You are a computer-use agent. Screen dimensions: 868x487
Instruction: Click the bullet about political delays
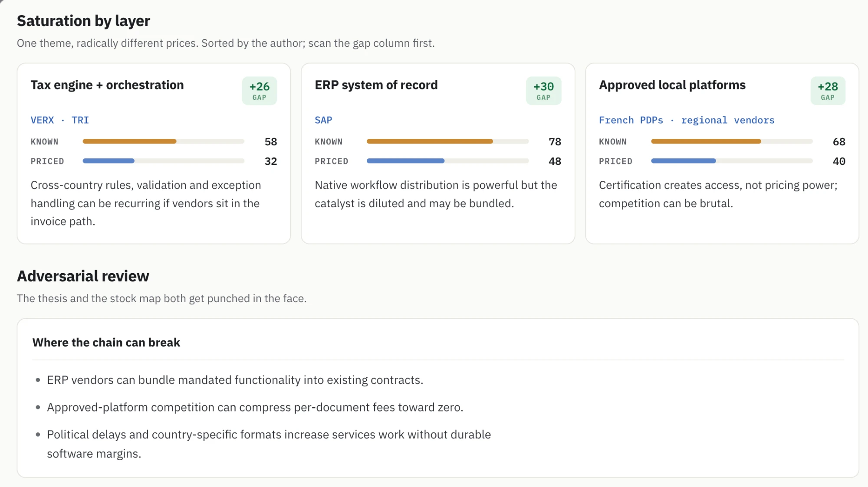coord(269,444)
